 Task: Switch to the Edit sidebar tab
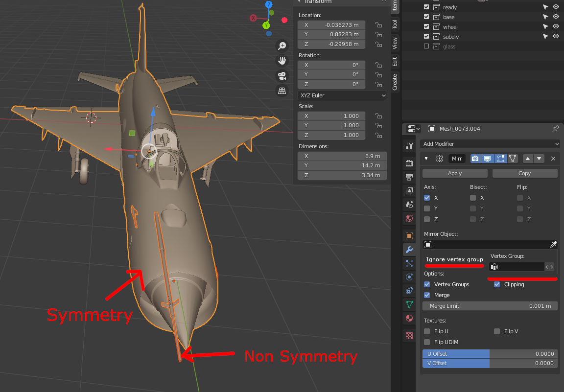pyautogui.click(x=395, y=62)
